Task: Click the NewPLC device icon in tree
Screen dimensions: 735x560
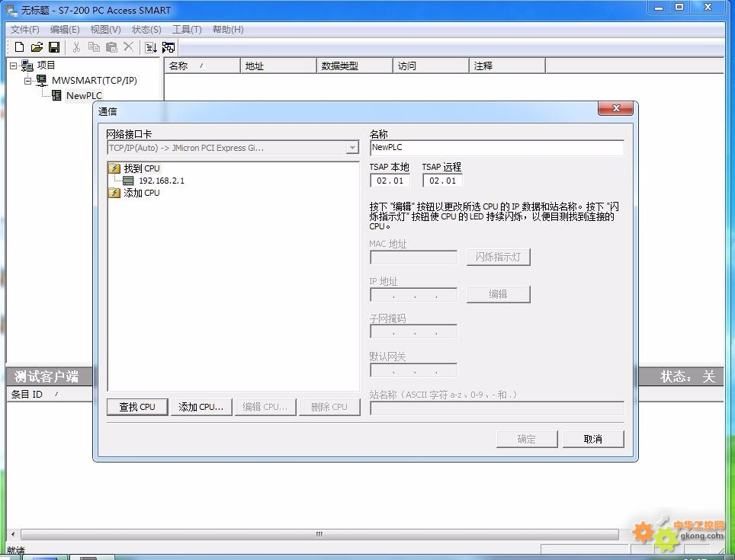Action: tap(56, 95)
